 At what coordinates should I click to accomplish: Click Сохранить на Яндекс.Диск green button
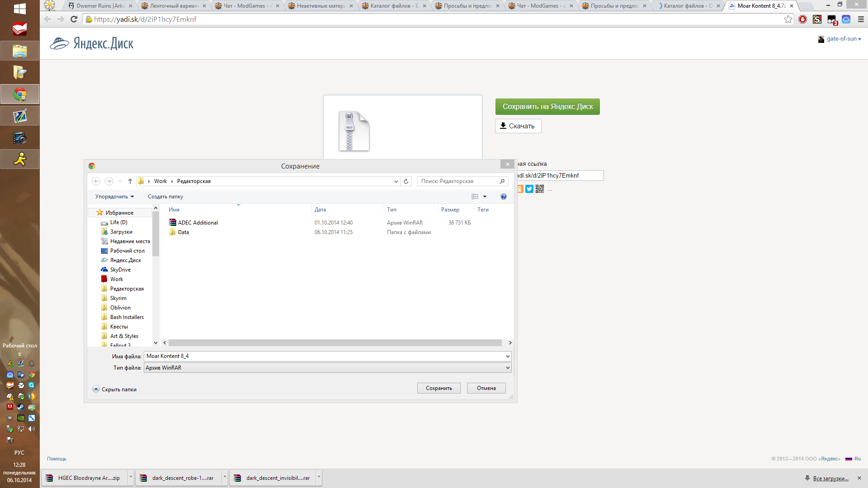point(547,107)
